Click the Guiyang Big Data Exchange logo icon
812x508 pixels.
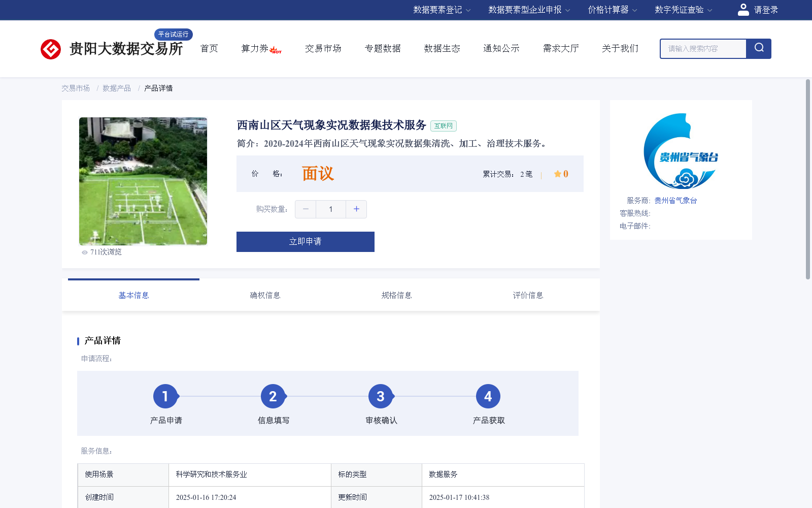tap(51, 49)
